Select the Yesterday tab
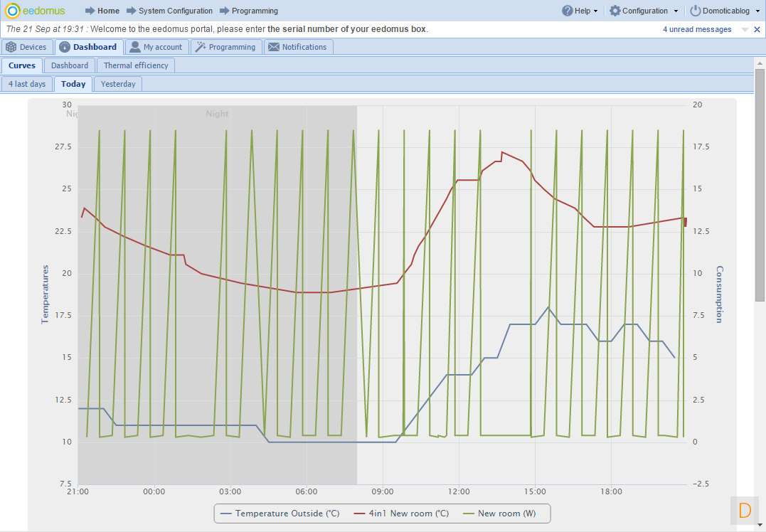 [x=118, y=84]
